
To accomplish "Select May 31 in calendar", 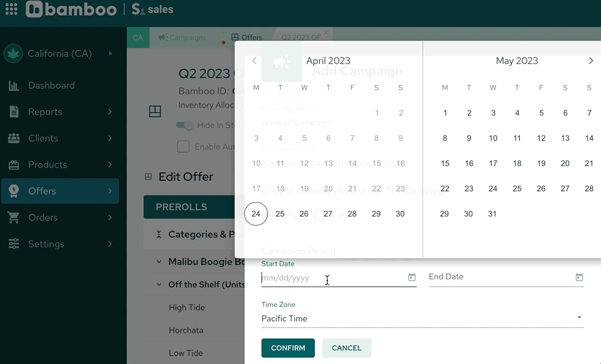I will pyautogui.click(x=493, y=214).
